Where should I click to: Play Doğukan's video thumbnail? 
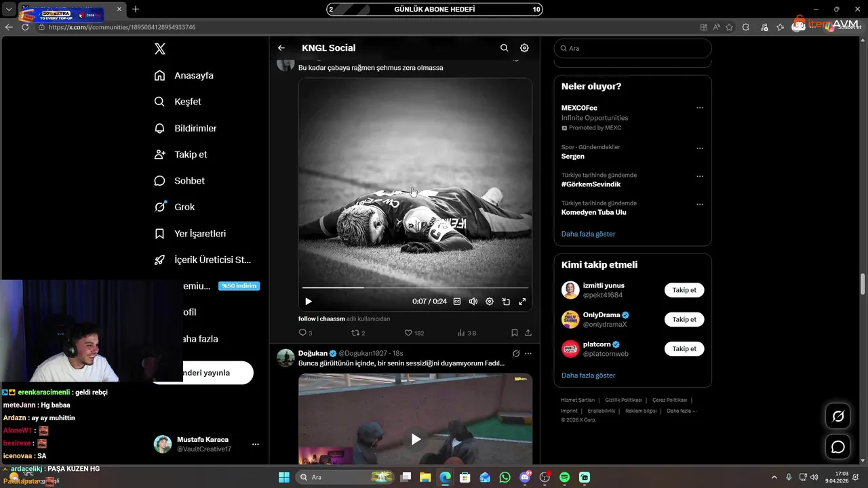coord(416,439)
